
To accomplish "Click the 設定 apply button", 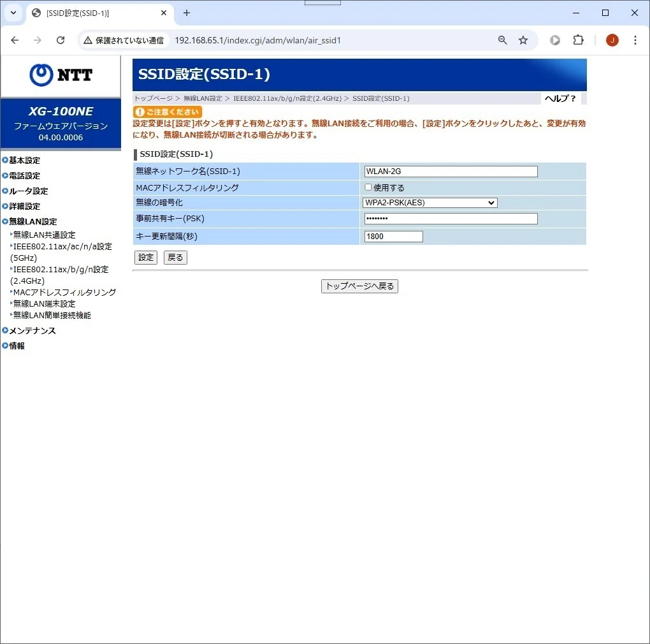I will pos(146,258).
